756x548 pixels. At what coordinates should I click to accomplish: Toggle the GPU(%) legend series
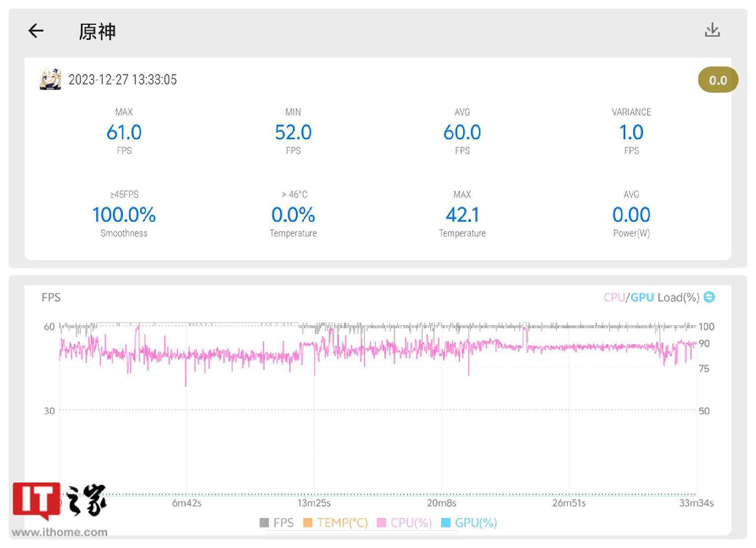click(x=469, y=523)
